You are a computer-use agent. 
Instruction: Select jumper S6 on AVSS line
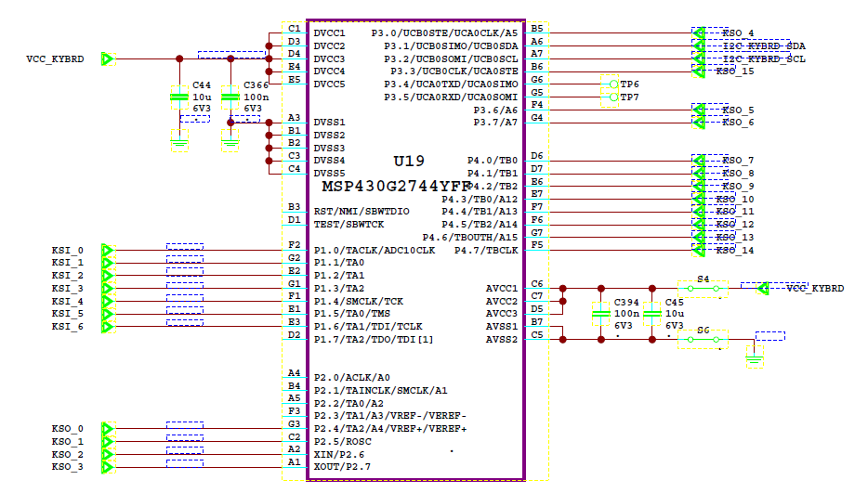click(703, 339)
